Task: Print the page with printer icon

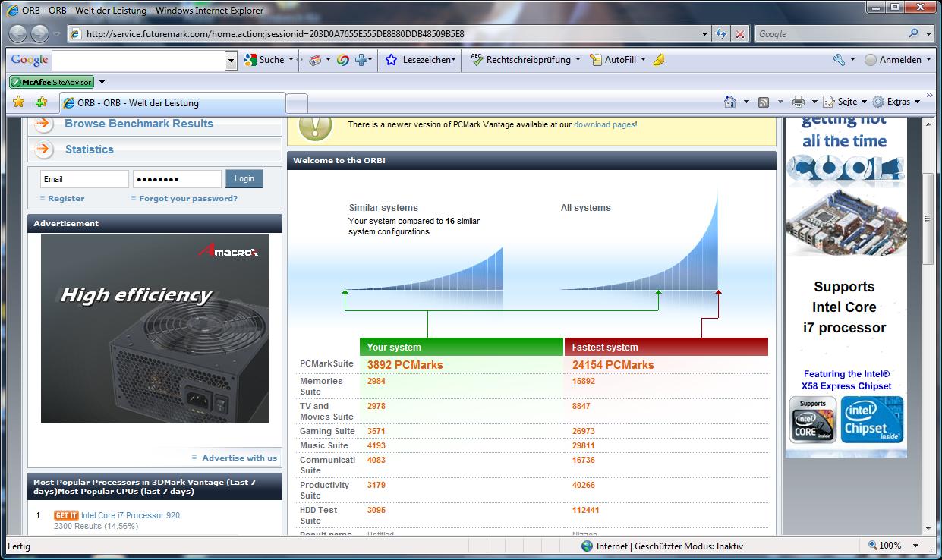Action: (799, 102)
